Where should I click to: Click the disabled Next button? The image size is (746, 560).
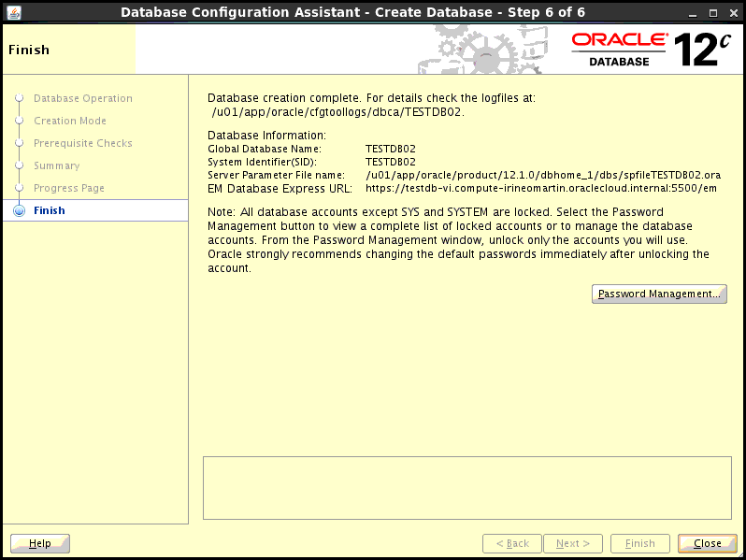(573, 543)
